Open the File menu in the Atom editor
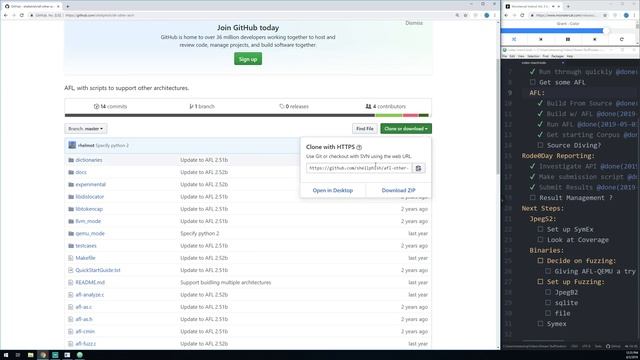640x360 pixels. [x=504, y=56]
